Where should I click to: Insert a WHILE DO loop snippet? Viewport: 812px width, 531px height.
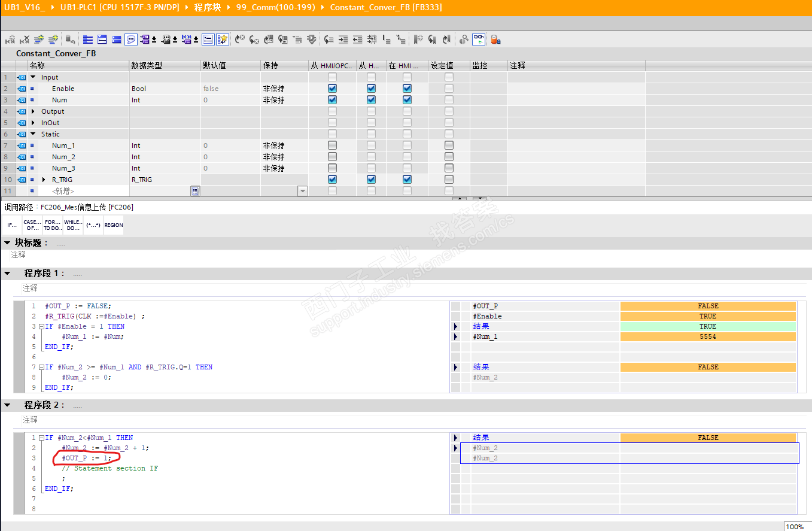(73, 225)
